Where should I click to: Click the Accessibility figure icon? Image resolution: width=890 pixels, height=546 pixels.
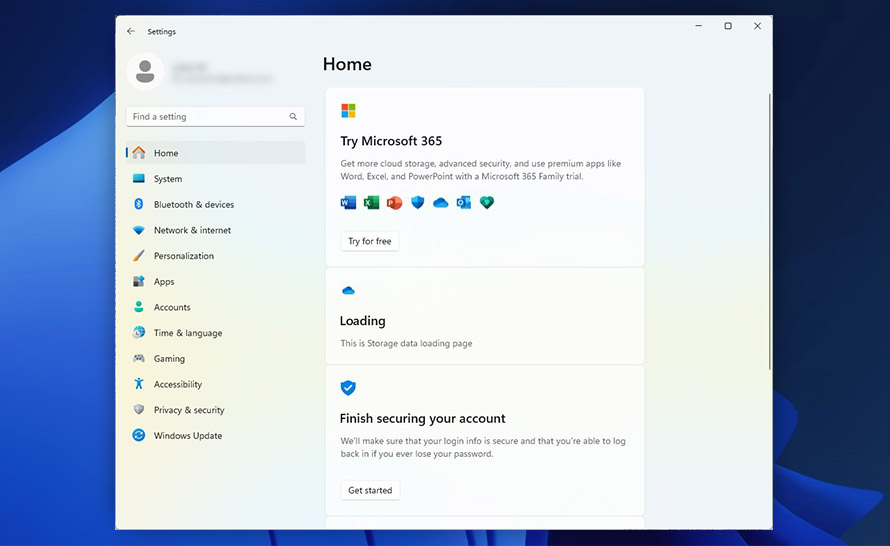click(138, 384)
